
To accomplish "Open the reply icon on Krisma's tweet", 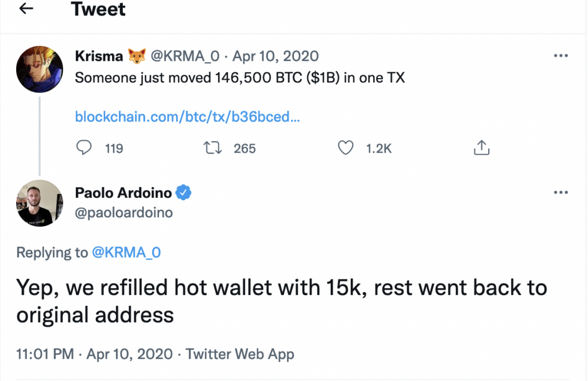I will point(83,147).
